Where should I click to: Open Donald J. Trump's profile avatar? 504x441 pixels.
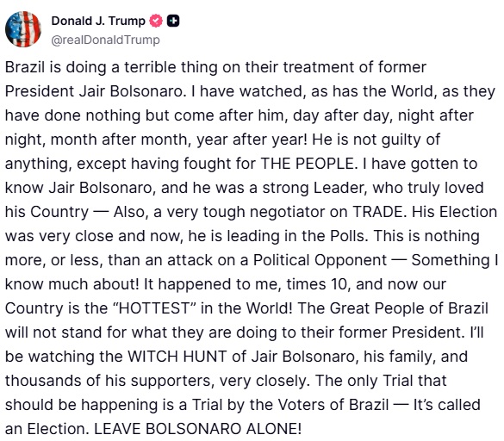coord(23,29)
